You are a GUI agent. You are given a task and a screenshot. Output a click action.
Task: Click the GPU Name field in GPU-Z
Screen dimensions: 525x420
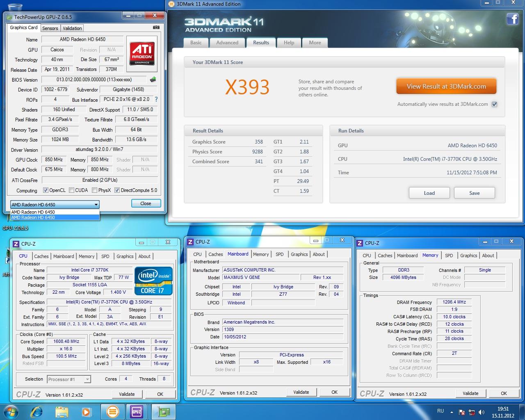point(83,39)
